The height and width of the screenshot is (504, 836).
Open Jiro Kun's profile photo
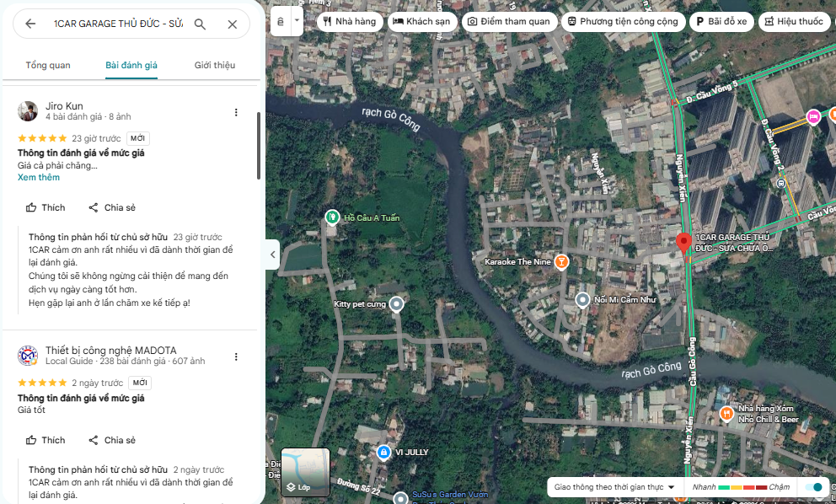(x=28, y=111)
